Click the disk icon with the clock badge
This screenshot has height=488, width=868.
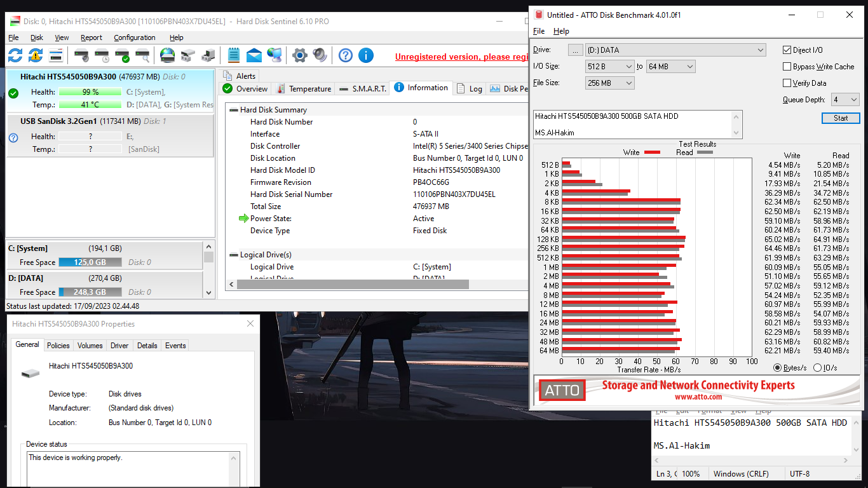point(102,55)
